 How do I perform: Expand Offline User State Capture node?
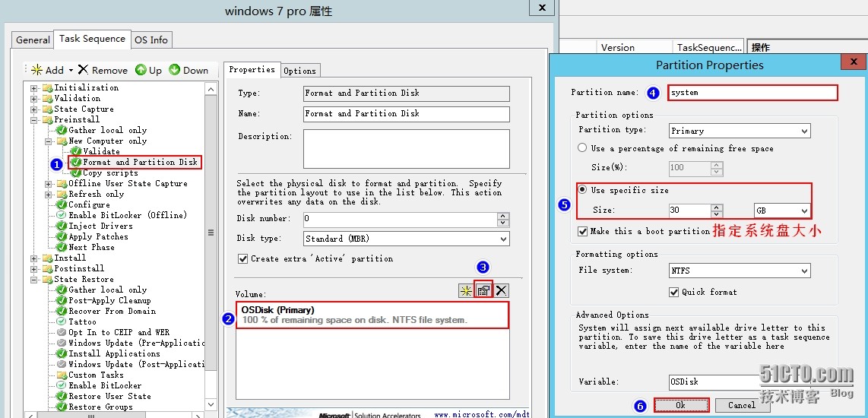point(48,184)
